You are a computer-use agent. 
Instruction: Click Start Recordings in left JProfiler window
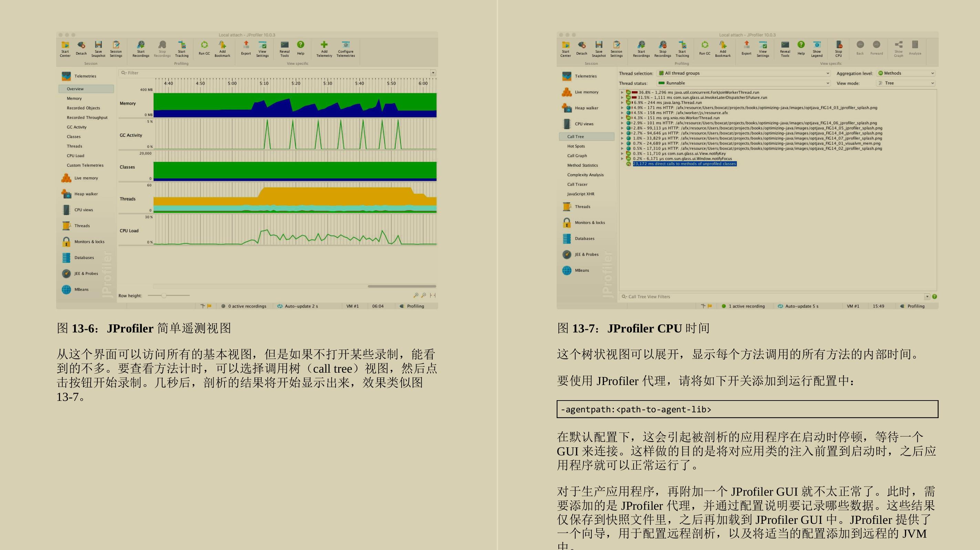pyautogui.click(x=141, y=49)
